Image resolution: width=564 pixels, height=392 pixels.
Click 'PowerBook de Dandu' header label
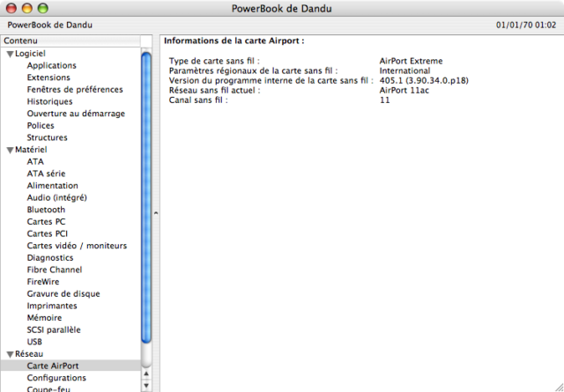point(49,26)
